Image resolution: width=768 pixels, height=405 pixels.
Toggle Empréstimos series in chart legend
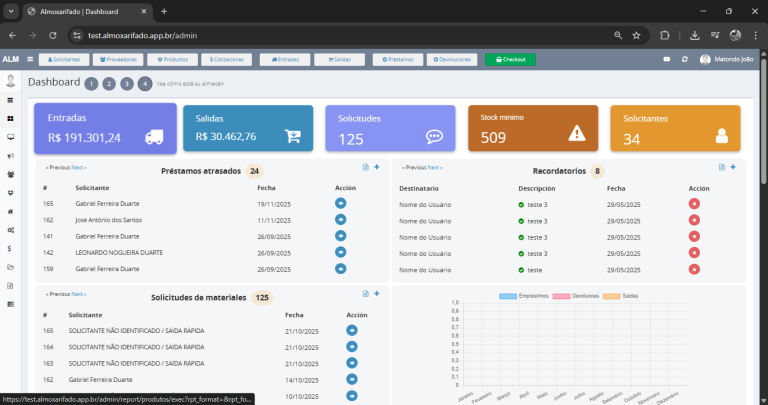pyautogui.click(x=521, y=296)
